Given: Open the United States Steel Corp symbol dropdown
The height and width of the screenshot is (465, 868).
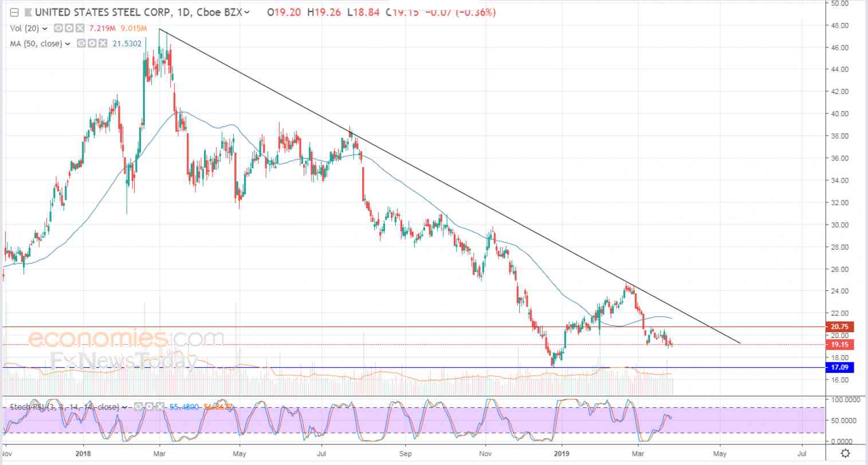Looking at the screenshot, I should [x=247, y=11].
